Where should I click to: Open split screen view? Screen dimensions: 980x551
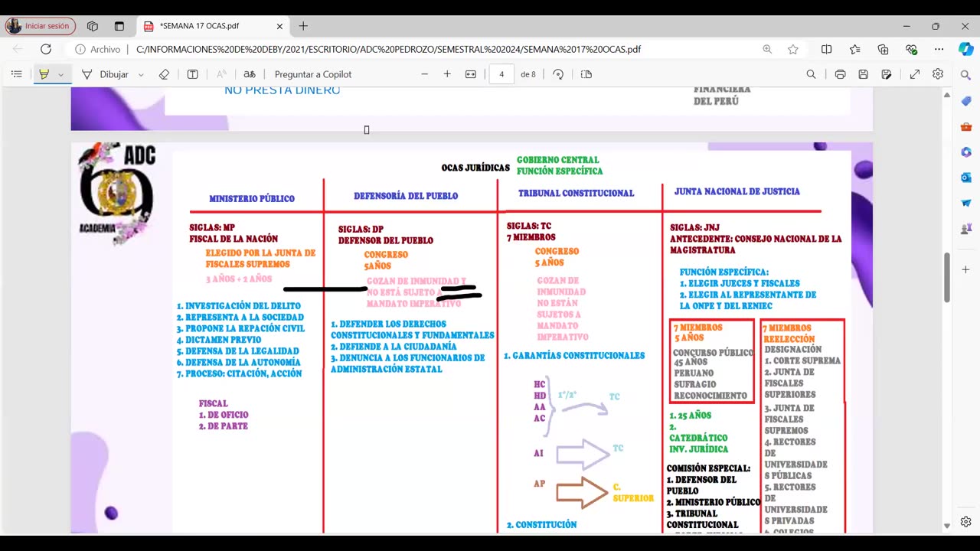pos(826,49)
